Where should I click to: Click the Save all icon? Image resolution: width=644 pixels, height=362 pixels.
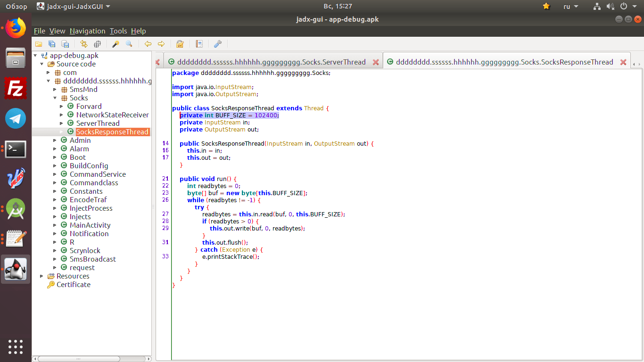pyautogui.click(x=52, y=44)
